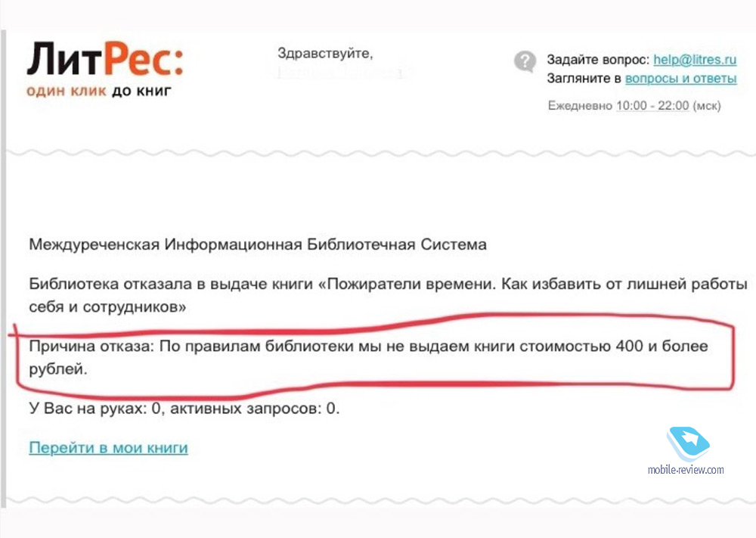
Task: Click the У Вас на руках: 0 line
Action: click(x=94, y=408)
